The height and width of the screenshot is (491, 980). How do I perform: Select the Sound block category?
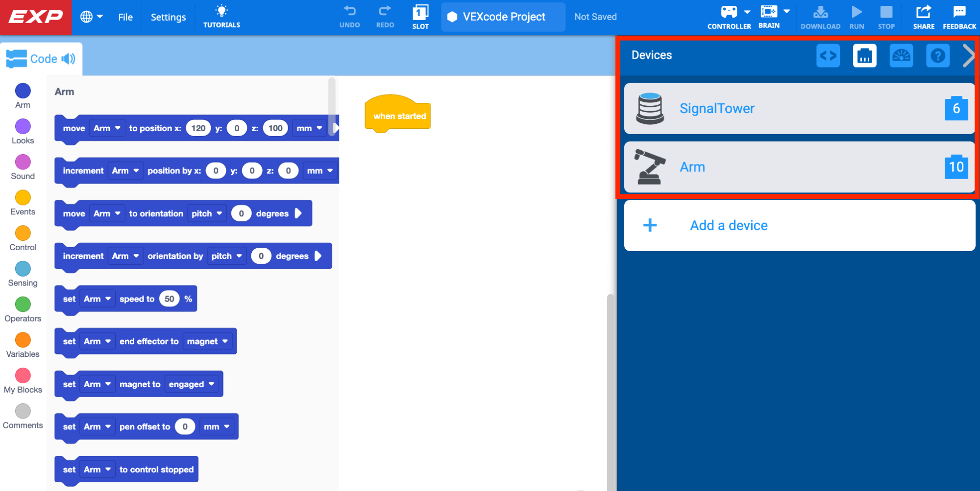(23, 167)
